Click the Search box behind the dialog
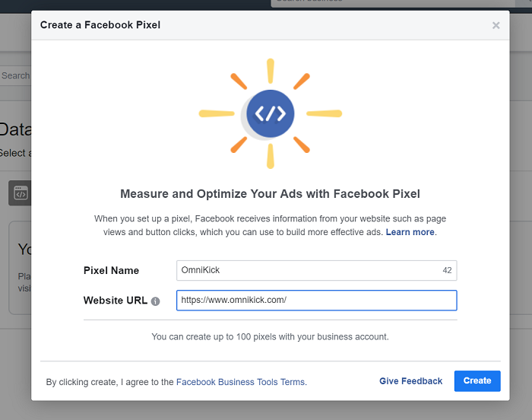Viewport: 532px width, 420px height. click(x=15, y=75)
